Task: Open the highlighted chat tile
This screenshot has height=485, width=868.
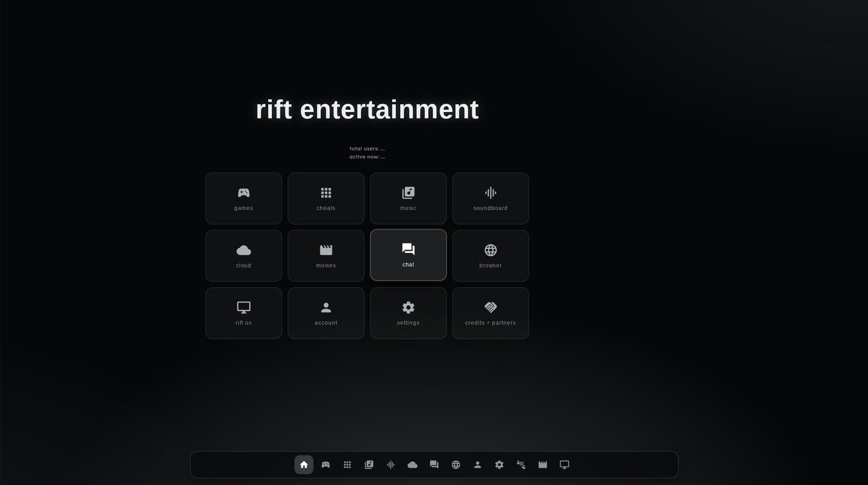Action: pos(408,255)
